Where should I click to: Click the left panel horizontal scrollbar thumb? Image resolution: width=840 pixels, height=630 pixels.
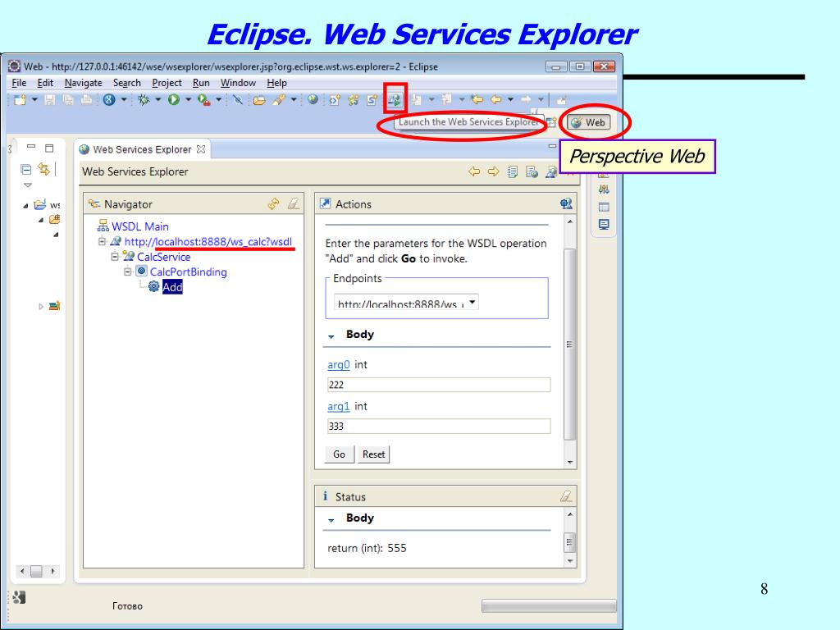pos(36,571)
